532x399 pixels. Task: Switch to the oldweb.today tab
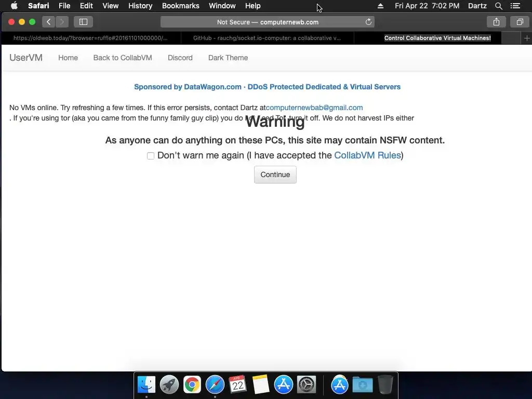(90, 38)
